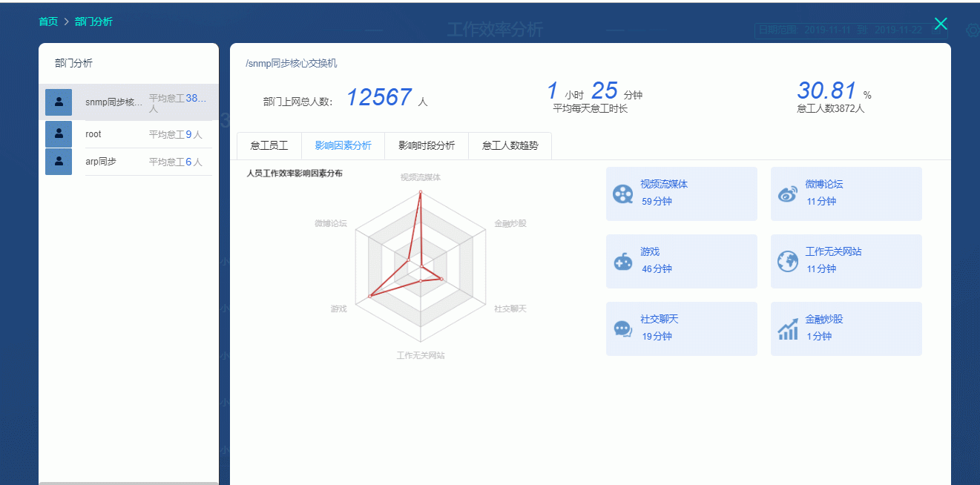Image resolution: width=980 pixels, height=485 pixels.
Task: Open the 影响时段分析 tab
Action: (x=427, y=146)
